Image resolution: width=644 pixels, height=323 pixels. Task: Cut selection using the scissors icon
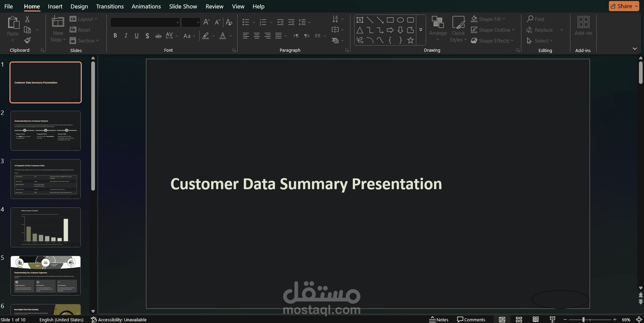coord(28,19)
